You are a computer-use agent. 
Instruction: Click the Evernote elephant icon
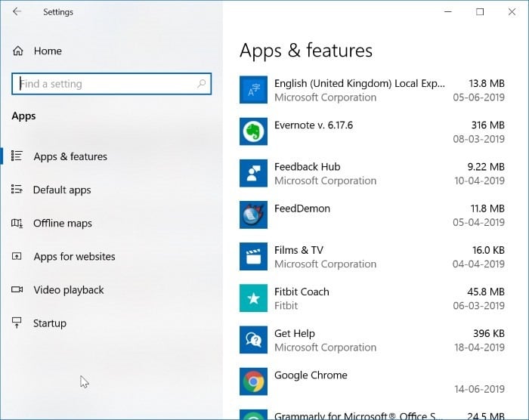[253, 131]
